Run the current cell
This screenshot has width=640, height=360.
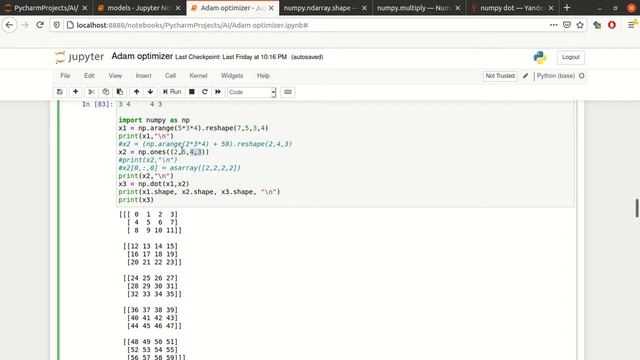point(172,92)
